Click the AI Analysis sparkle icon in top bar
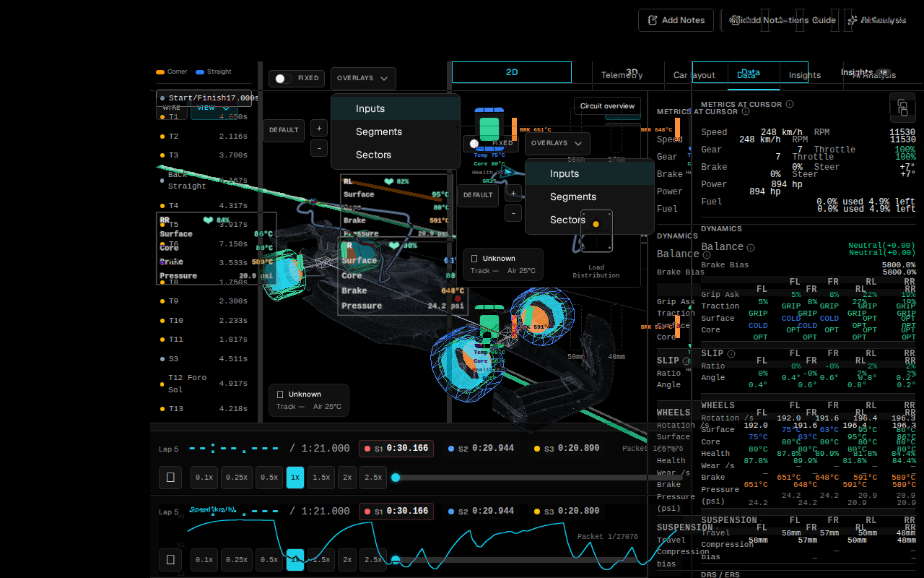This screenshot has height=578, width=924. point(853,20)
